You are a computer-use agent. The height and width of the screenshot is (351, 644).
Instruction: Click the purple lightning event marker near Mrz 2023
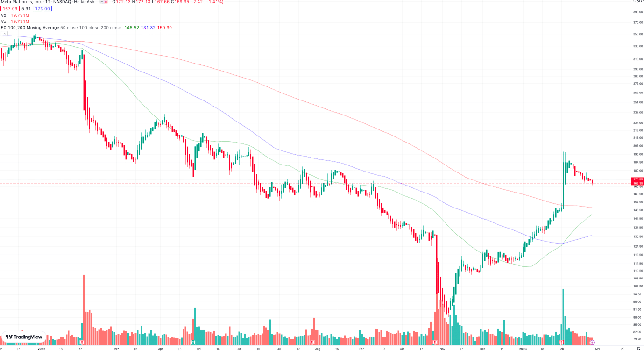pos(592,343)
